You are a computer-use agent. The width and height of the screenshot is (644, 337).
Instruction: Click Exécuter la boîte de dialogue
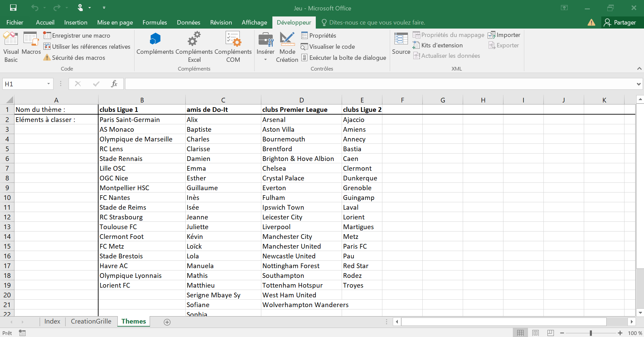coord(344,58)
